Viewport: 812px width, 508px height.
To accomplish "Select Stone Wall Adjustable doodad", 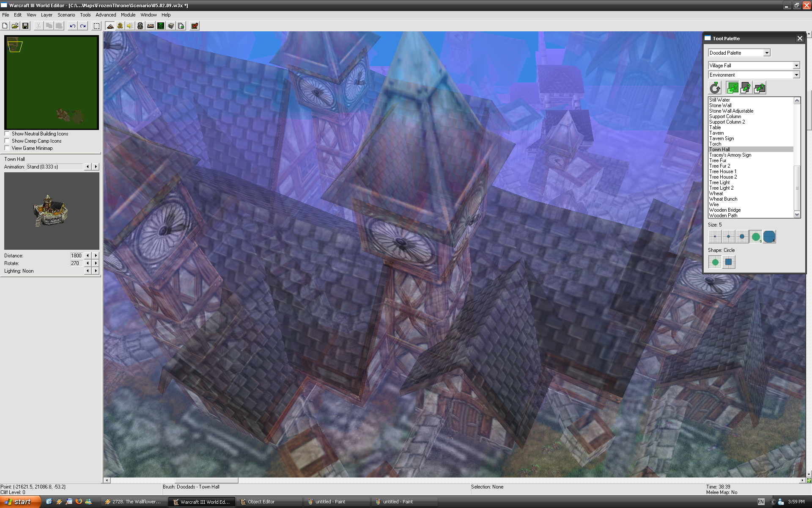I will [x=731, y=111].
